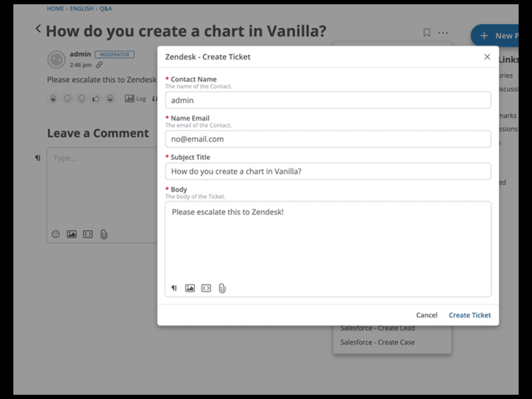Image resolution: width=532 pixels, height=399 pixels.
Task: Click the permalink icon next to 2:46 pm
Action: [x=99, y=65]
